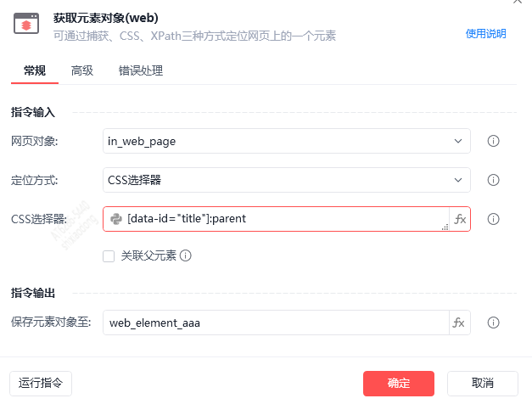Open the fx expression editor for CSS选择器

click(x=460, y=219)
